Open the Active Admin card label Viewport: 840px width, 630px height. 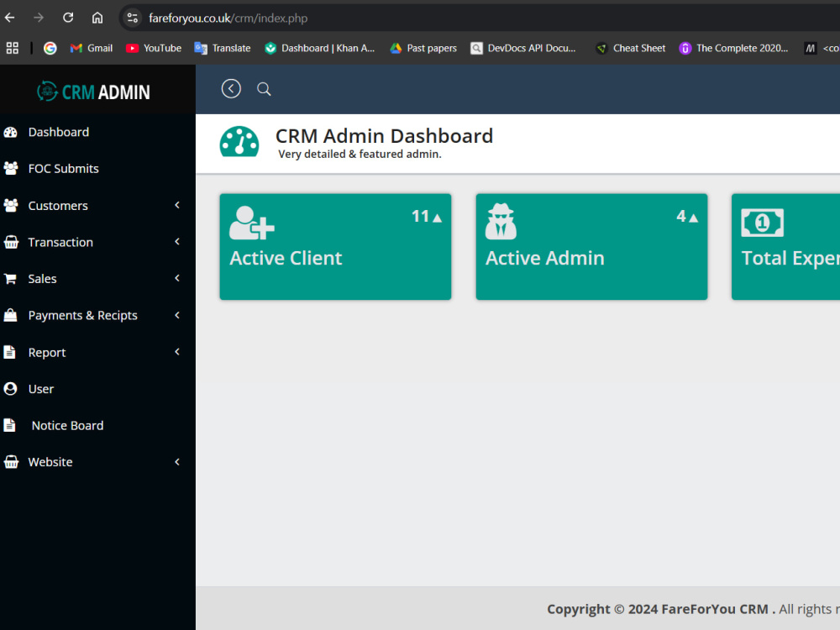pyautogui.click(x=545, y=258)
